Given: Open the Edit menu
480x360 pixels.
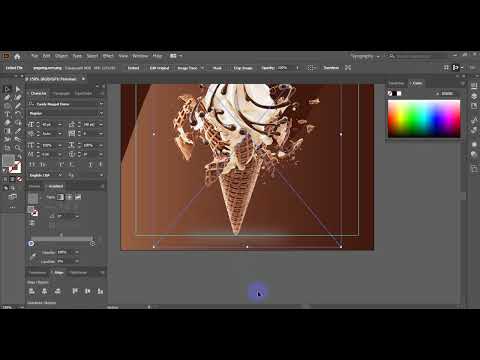Looking at the screenshot, I should 47,56.
